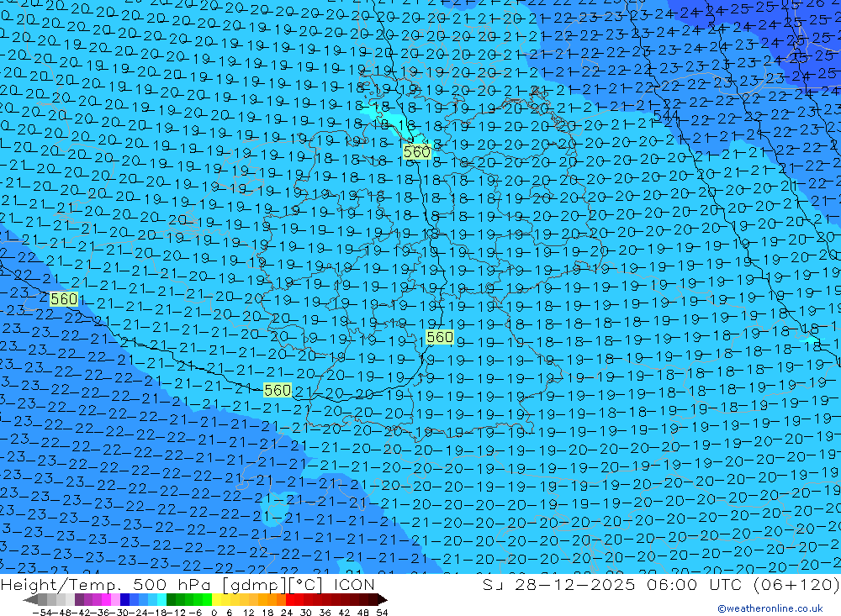Click the ICON model name in the title
Image resolution: width=841 pixels, height=616 pixels.
(x=354, y=584)
